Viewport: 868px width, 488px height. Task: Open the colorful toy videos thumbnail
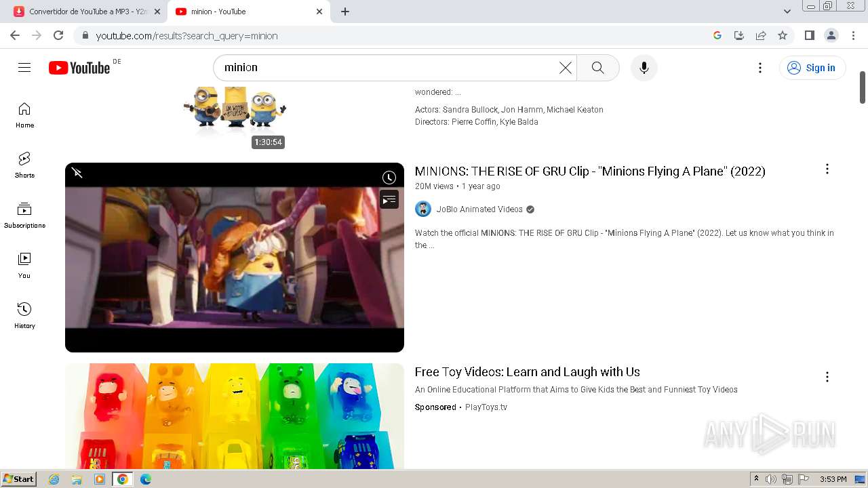[x=235, y=416]
